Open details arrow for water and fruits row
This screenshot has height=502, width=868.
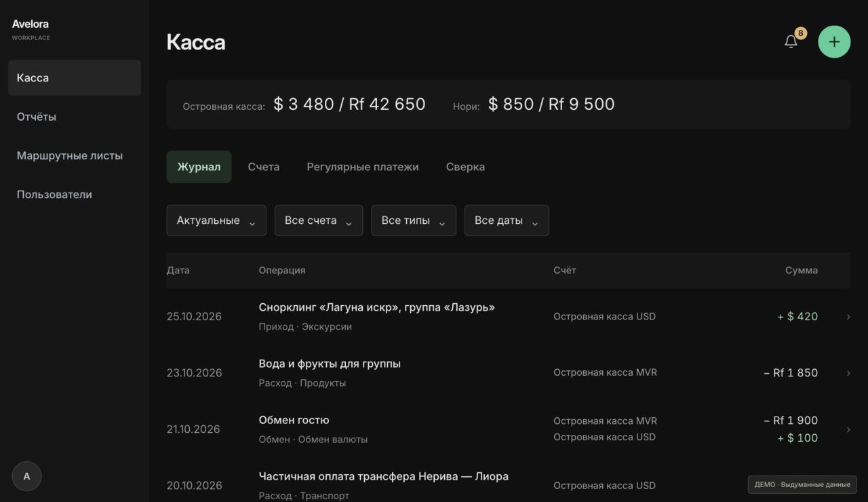coord(848,373)
